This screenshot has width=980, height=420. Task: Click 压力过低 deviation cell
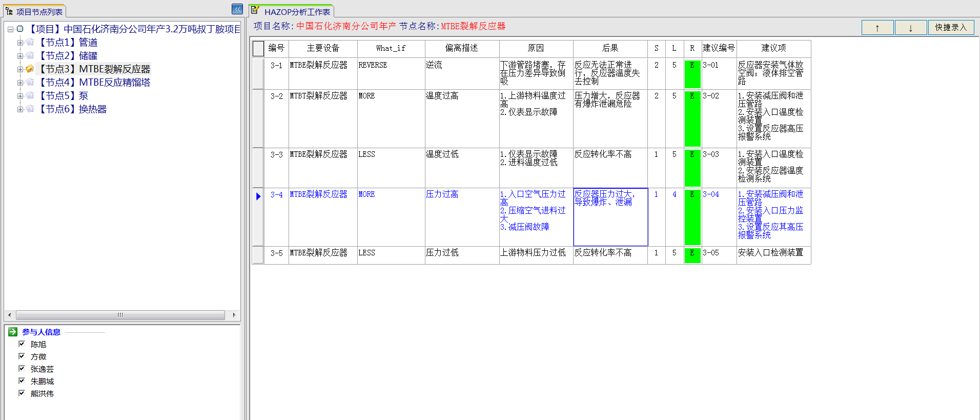[462, 255]
